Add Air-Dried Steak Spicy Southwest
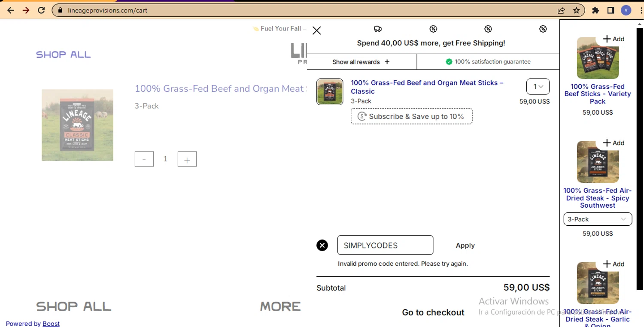Screen dimensions: 644x327 [x=614, y=143]
